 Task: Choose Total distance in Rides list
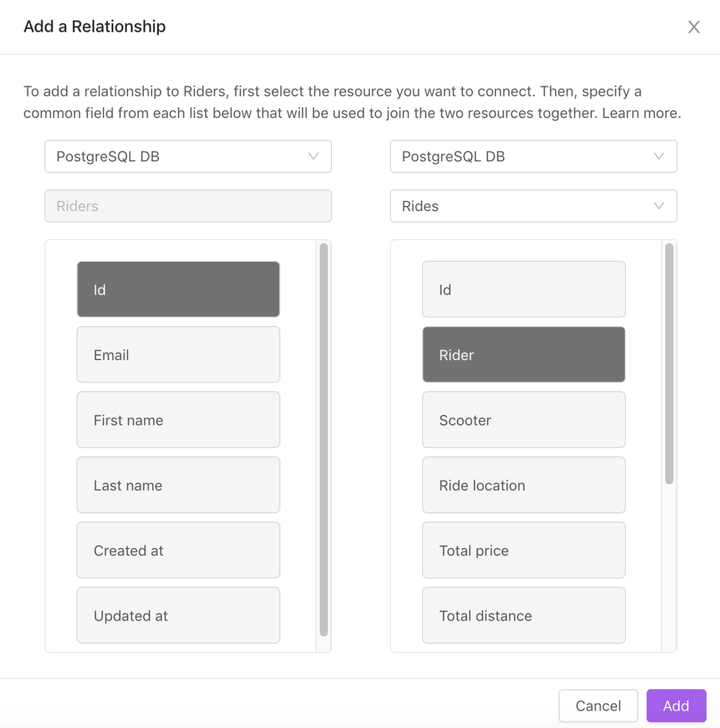tap(523, 616)
